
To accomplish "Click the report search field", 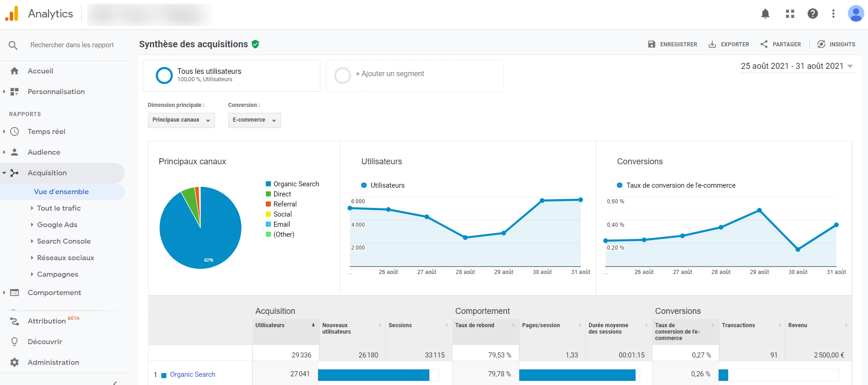I will point(71,45).
